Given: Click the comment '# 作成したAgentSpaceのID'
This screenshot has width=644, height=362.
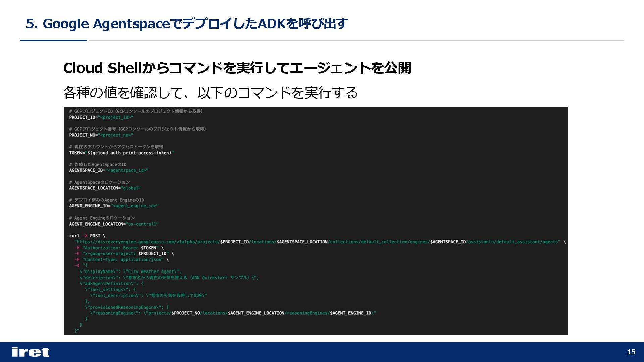Looking at the screenshot, I should pyautogui.click(x=98, y=165).
